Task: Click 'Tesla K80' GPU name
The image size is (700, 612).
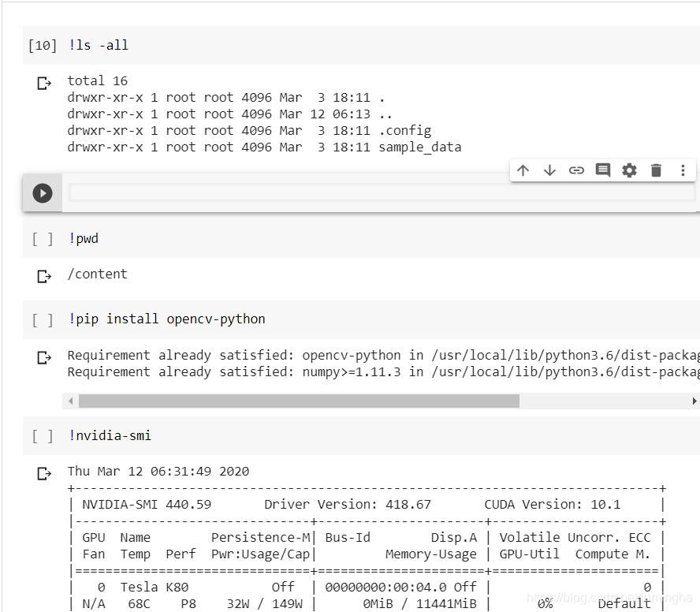Action: 155,587
